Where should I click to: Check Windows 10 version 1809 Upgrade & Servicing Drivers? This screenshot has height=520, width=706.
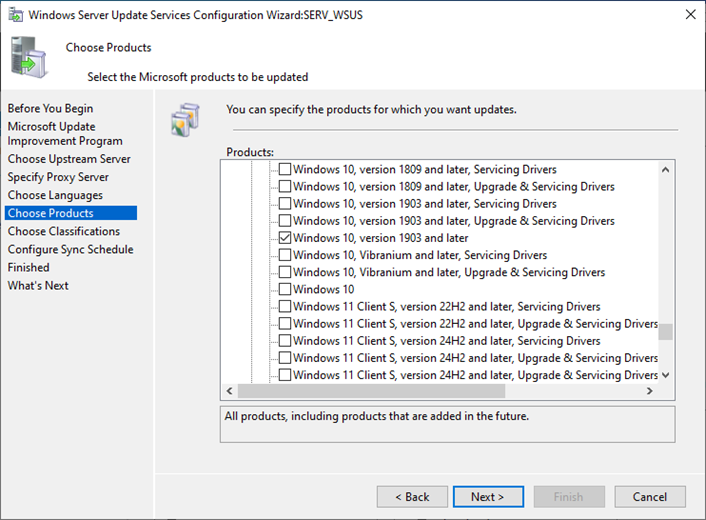pyautogui.click(x=285, y=186)
